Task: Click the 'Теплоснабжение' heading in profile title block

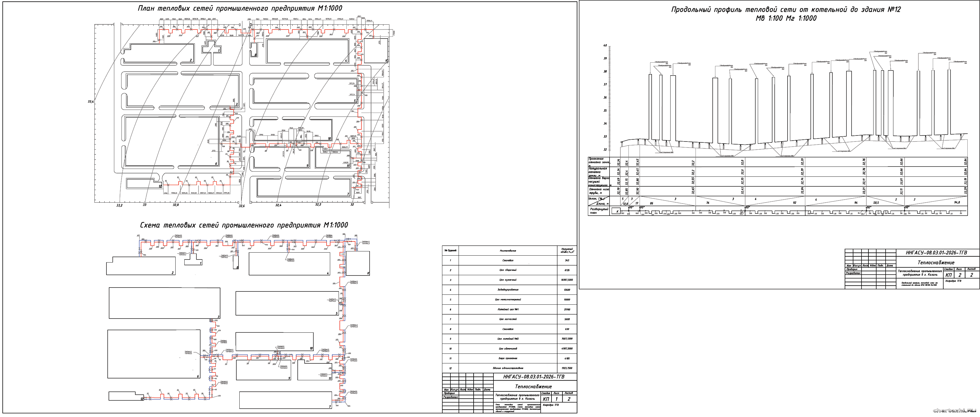Action: click(936, 262)
